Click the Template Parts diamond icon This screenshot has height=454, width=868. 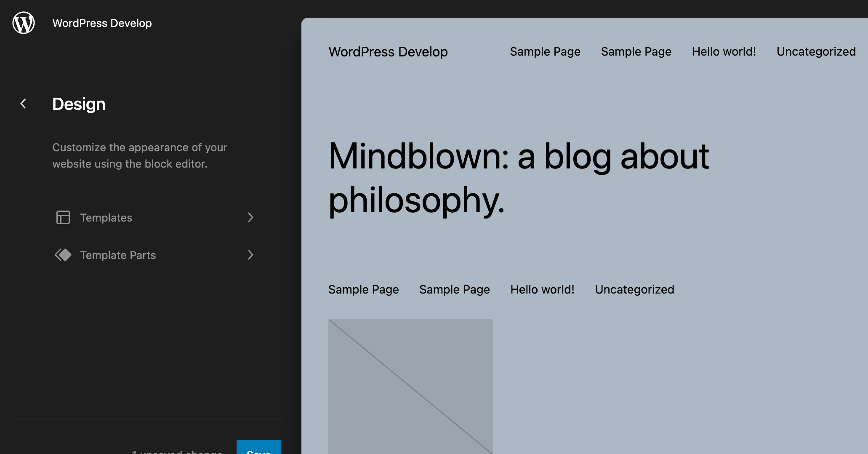point(63,255)
